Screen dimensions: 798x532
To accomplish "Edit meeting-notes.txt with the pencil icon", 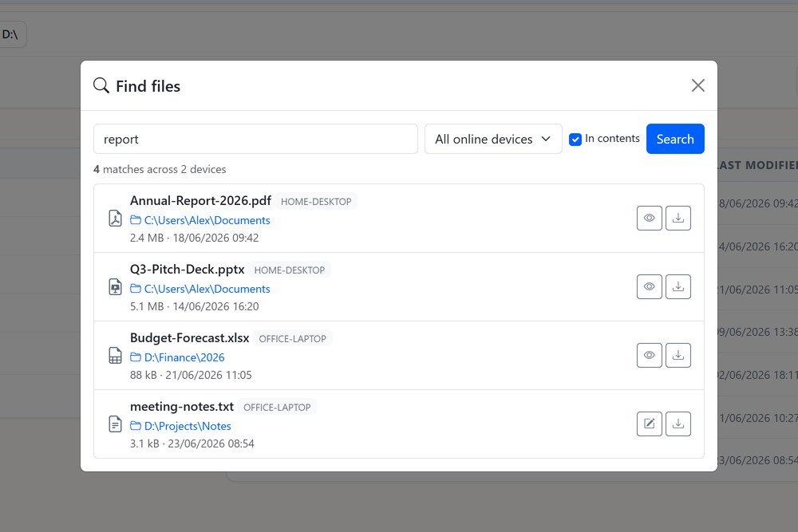I will point(649,424).
